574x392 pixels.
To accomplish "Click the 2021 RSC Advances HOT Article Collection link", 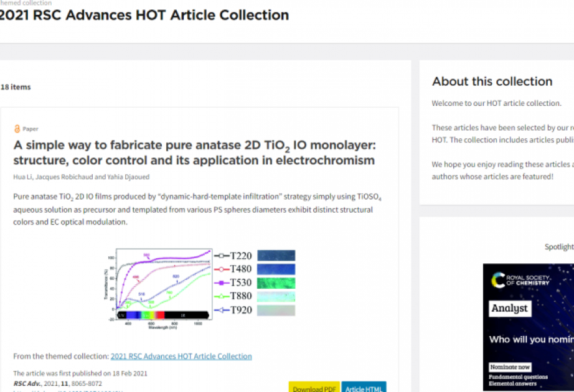I will 181,356.
